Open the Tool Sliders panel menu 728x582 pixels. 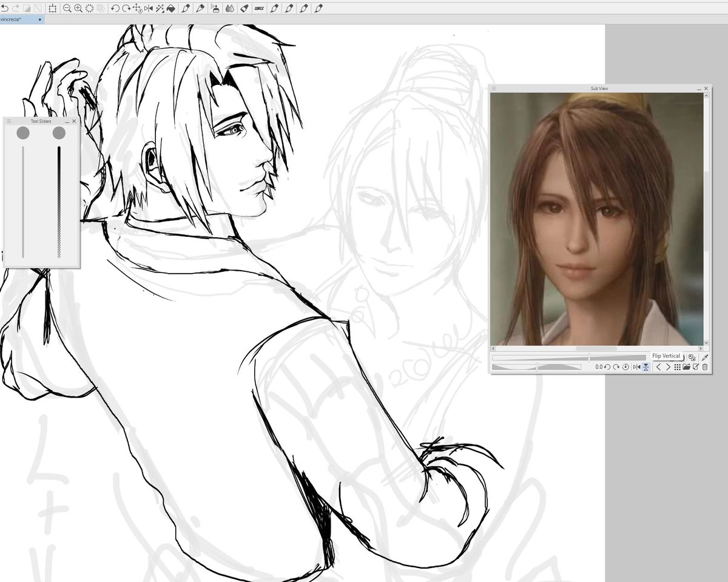coord(9,121)
